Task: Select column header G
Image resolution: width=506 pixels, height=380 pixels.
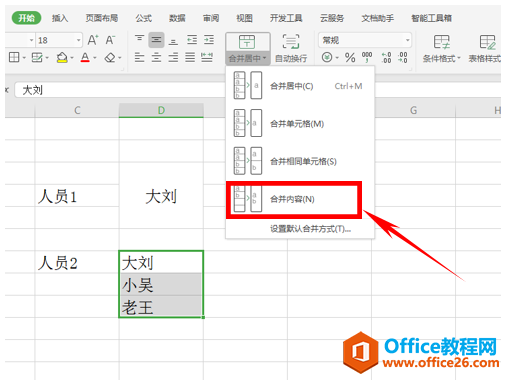Action: pos(413,110)
